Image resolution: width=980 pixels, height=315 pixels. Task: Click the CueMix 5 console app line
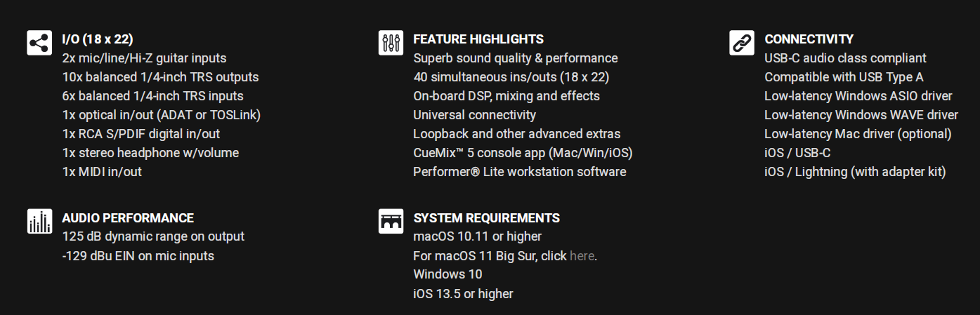[528, 153]
